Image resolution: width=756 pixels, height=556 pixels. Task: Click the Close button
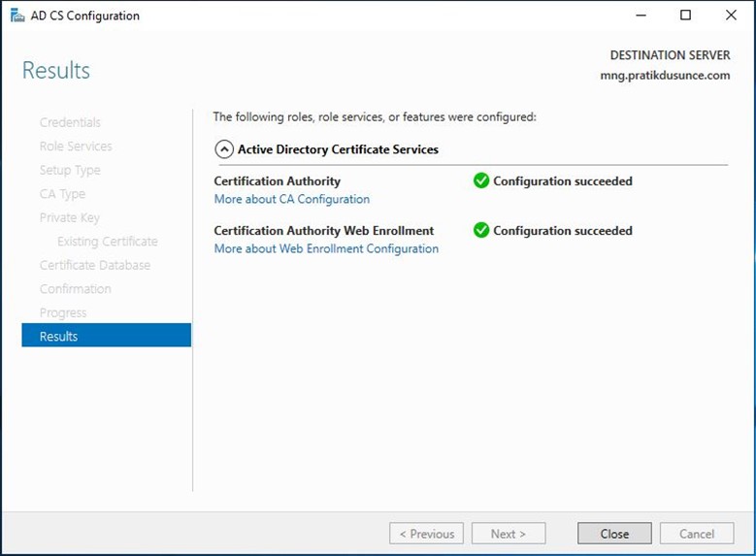coord(614,534)
